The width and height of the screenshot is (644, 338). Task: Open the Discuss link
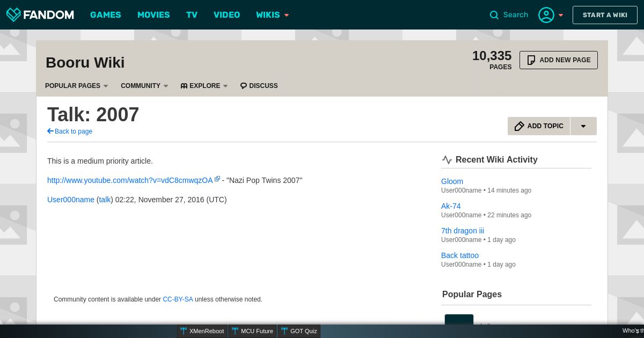click(259, 86)
